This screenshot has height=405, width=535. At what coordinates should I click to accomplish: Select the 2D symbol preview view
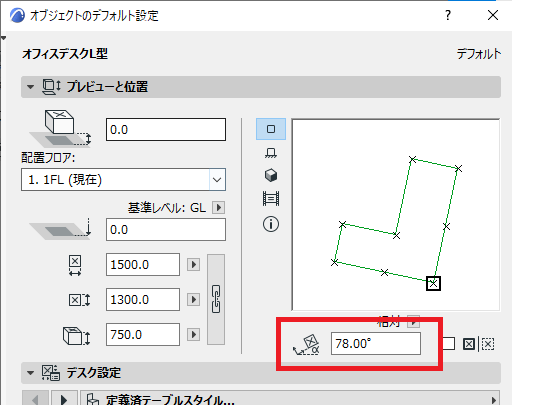point(271,129)
